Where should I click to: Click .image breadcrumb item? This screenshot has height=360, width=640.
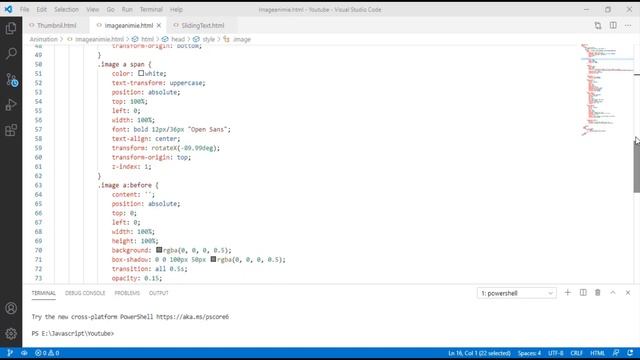(241, 40)
